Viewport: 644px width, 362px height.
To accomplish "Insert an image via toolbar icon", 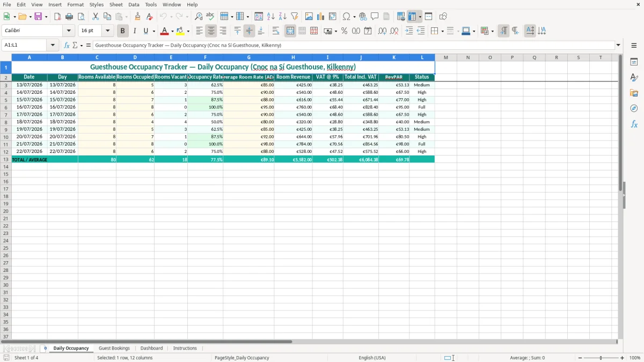I will tap(309, 17).
